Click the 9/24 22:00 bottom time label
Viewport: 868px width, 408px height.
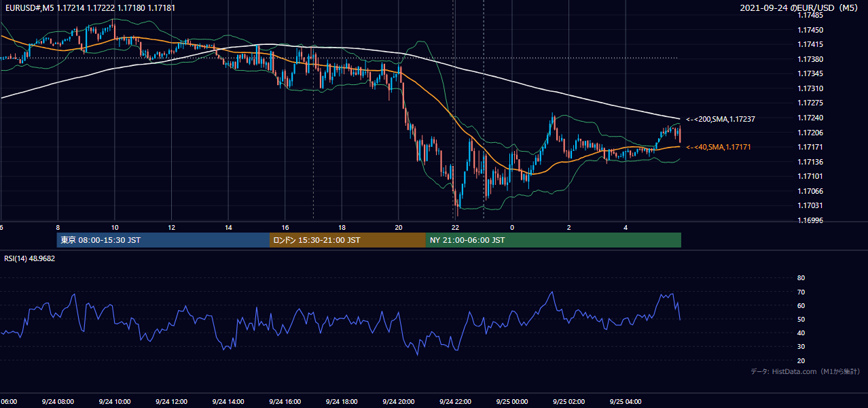click(456, 402)
